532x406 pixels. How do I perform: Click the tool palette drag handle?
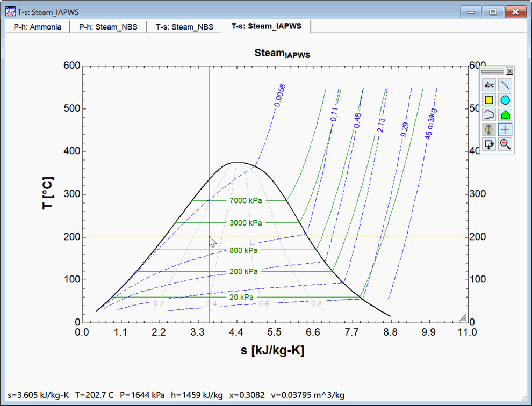(x=492, y=71)
